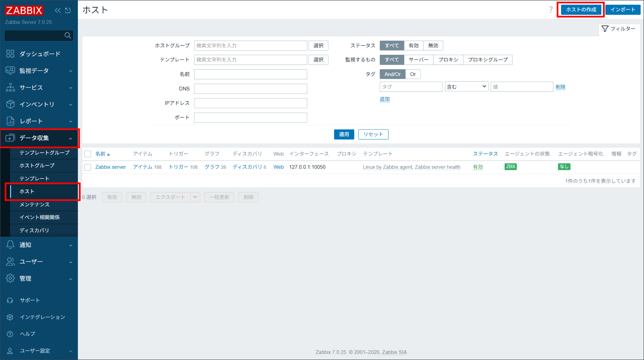Image resolution: width=644 pixels, height=360 pixels.
Task: Click the ZBX agent status badge
Action: coord(511,167)
